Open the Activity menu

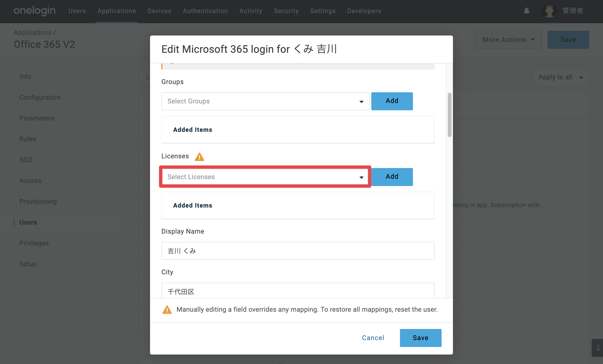pos(251,11)
